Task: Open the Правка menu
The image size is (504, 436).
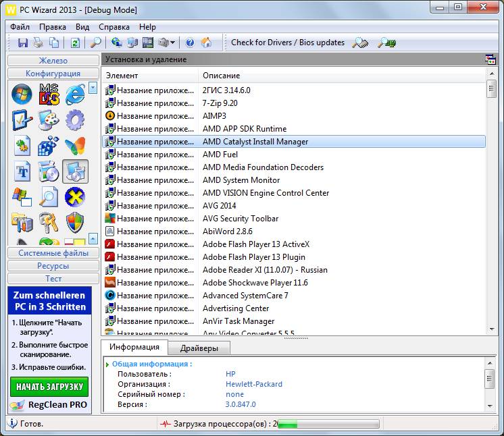Action: click(x=53, y=27)
